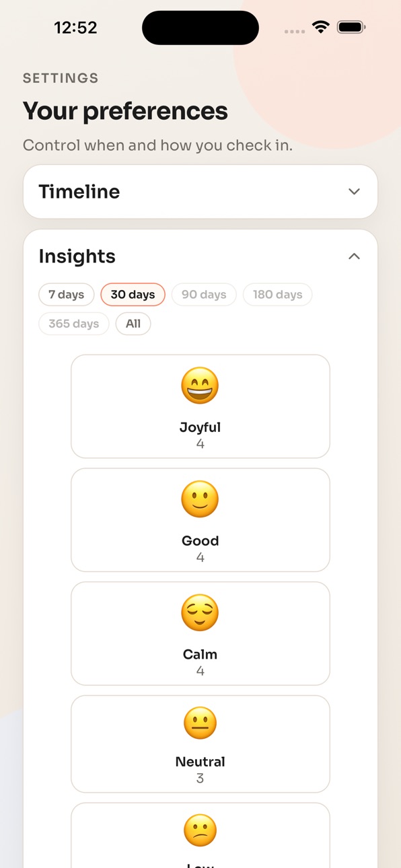Tap the Insights section title

(x=77, y=256)
